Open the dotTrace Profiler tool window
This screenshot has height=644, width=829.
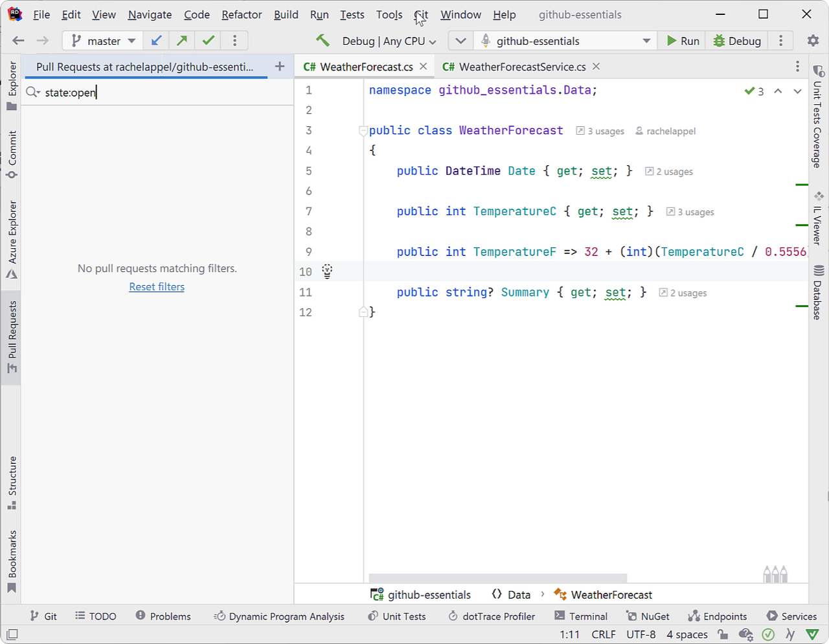pyautogui.click(x=492, y=616)
